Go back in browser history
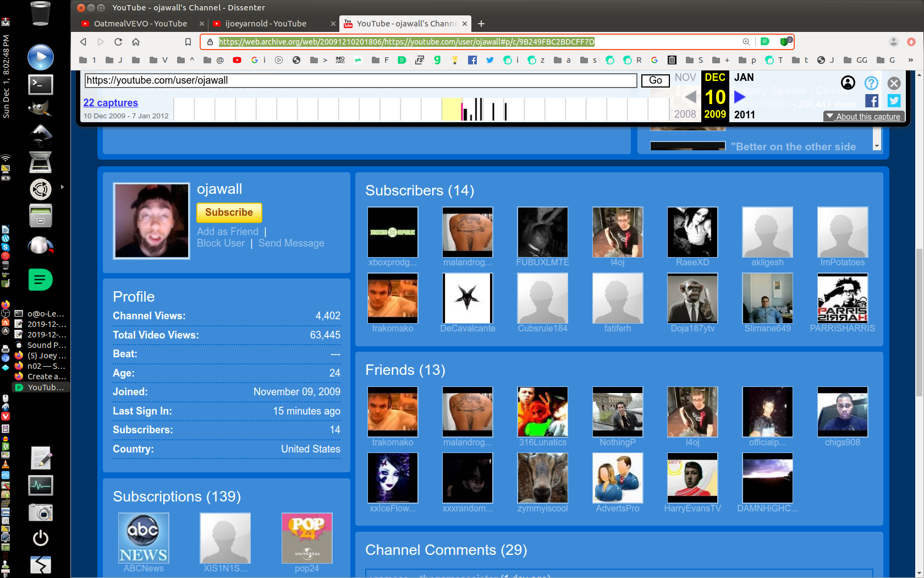This screenshot has width=924, height=578. pyautogui.click(x=83, y=42)
